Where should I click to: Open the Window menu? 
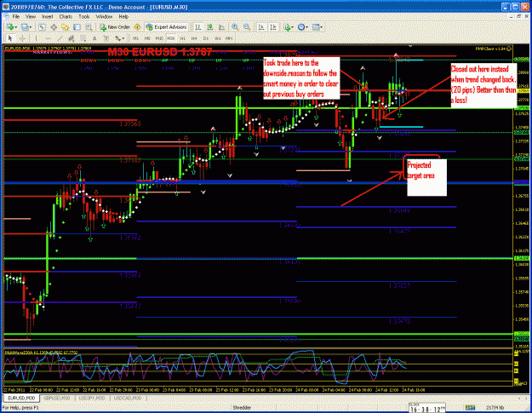click(x=104, y=16)
